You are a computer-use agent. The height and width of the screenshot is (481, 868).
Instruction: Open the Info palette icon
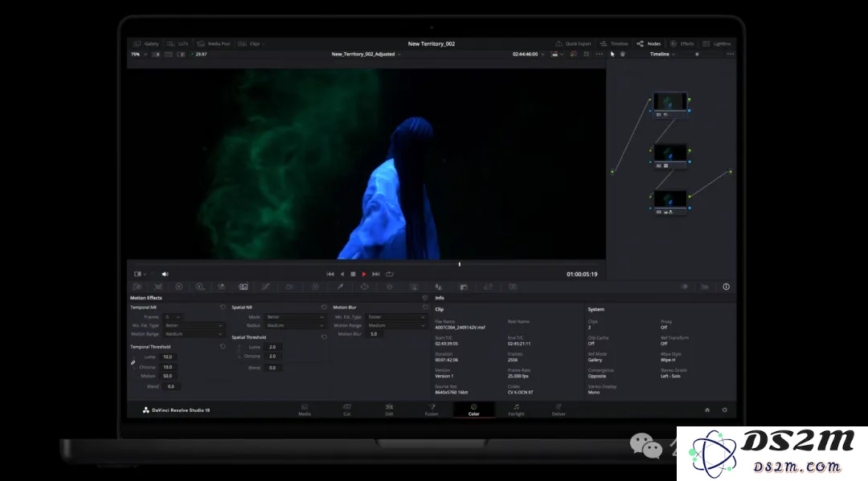point(726,287)
